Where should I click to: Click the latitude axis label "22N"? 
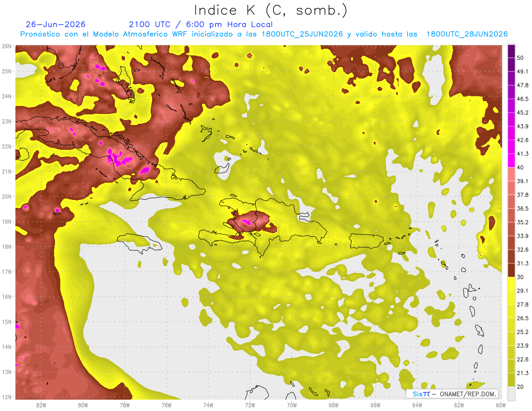[7, 146]
